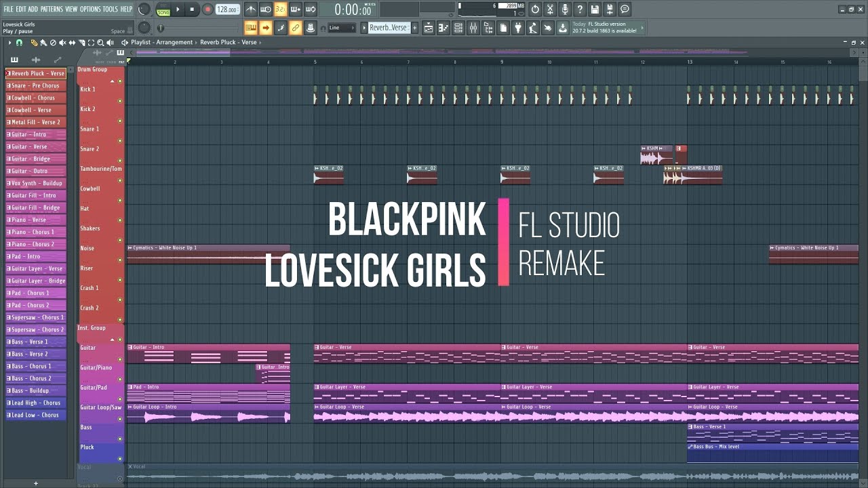The image size is (868, 488).
Task: Click the Playlist - Arrangement breadcrumb
Action: [x=162, y=43]
